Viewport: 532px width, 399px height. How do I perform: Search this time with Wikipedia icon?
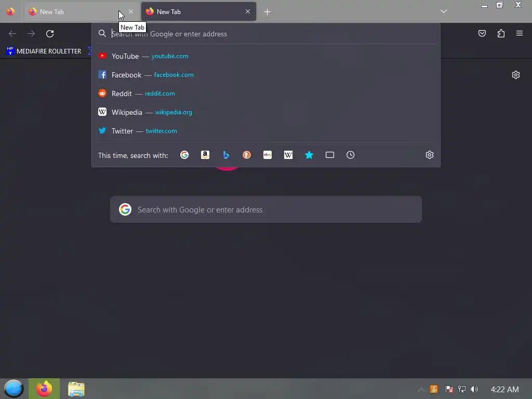(x=288, y=155)
